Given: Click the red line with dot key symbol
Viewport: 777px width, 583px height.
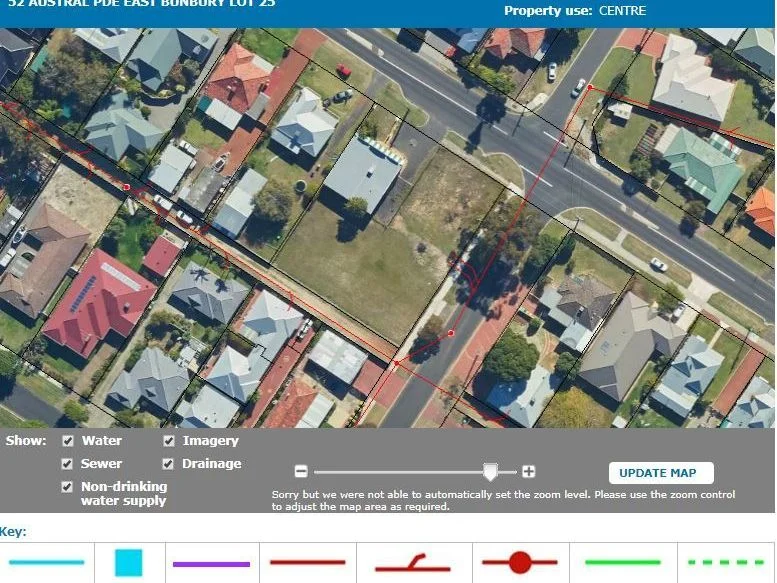Looking at the screenshot, I should pos(519,563).
